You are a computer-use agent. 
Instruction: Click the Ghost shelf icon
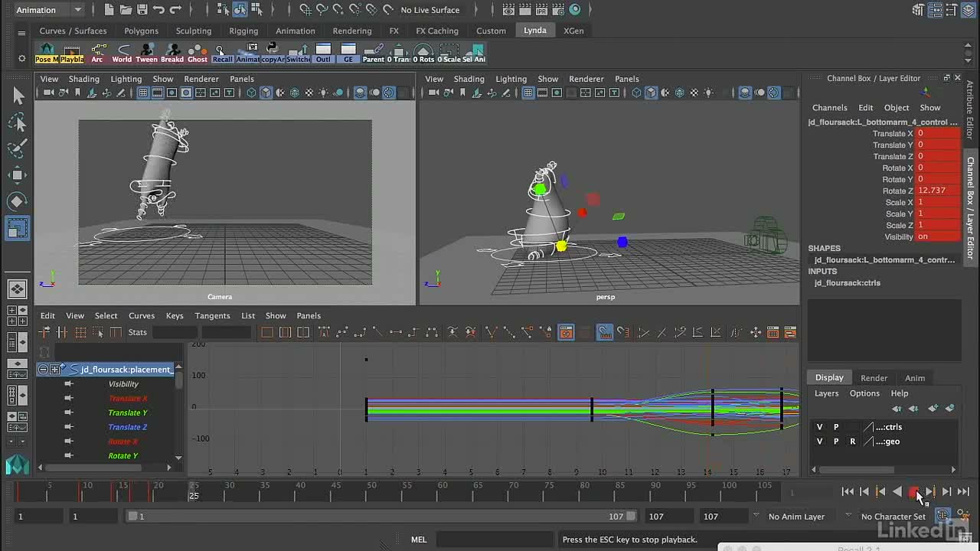[x=198, y=53]
